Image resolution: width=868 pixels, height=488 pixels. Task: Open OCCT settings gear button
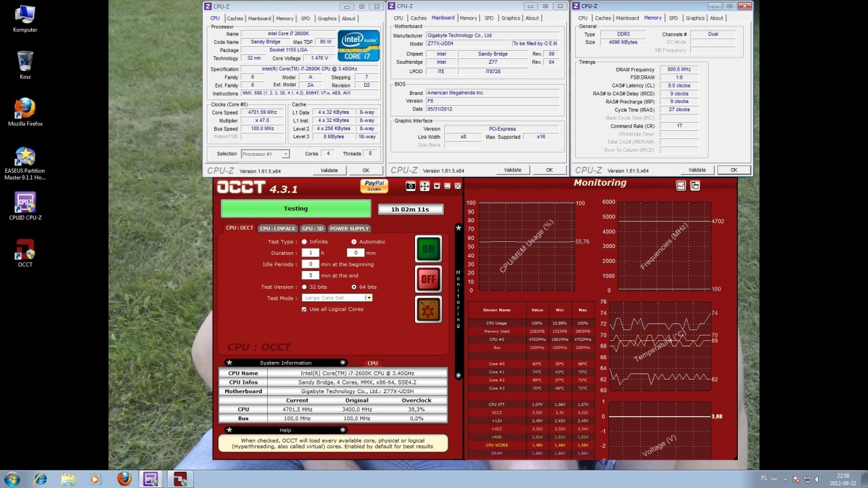pyautogui.click(x=429, y=309)
